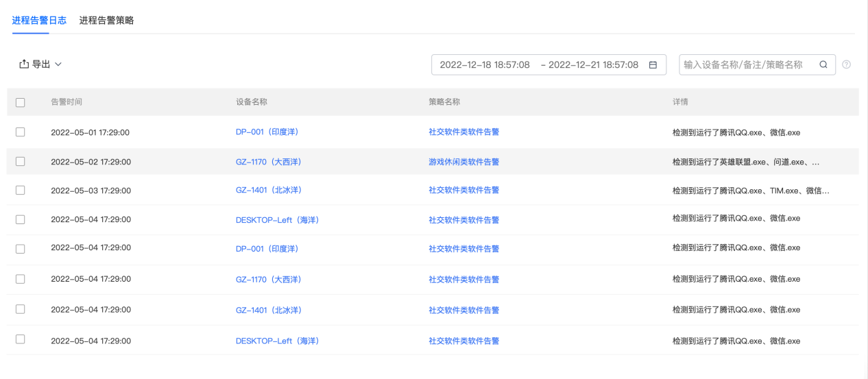Viewport: 868px width, 379px height.
Task: Click the GZ-1401（北冰洋）link in 2022-05-03 row
Action: (x=268, y=190)
